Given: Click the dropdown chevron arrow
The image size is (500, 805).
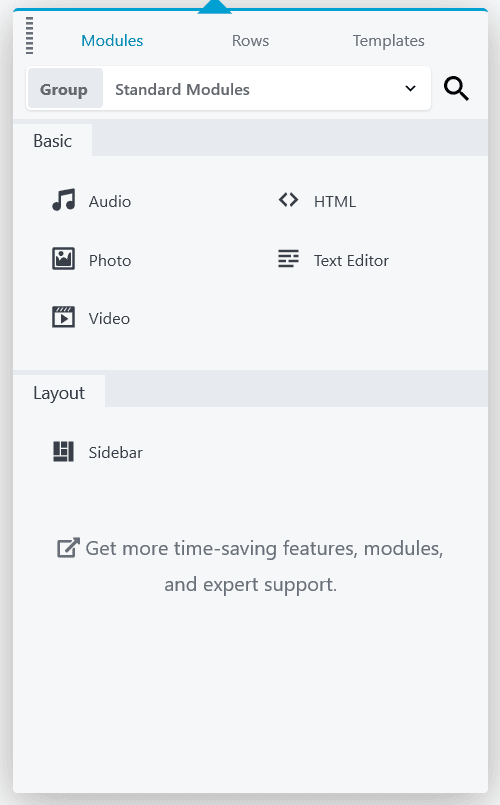Looking at the screenshot, I should [410, 88].
